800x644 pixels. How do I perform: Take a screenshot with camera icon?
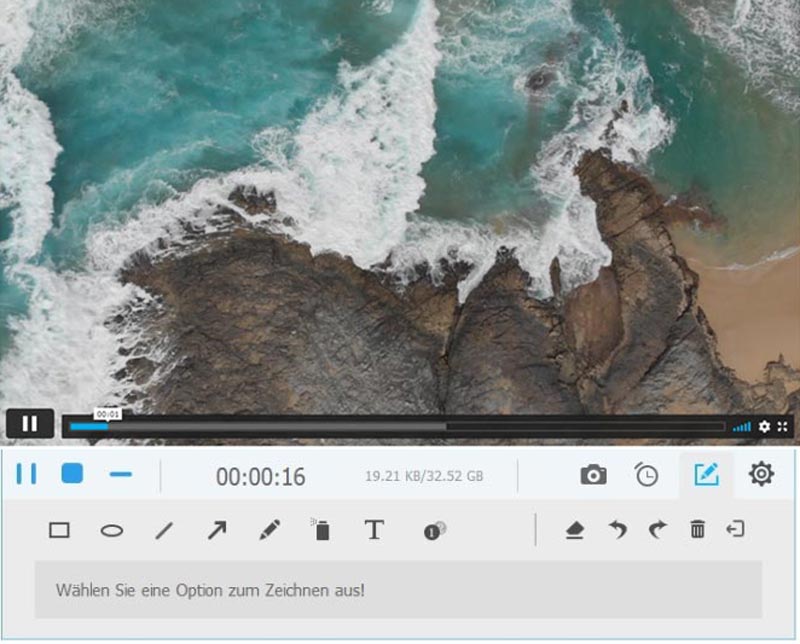pos(593,475)
